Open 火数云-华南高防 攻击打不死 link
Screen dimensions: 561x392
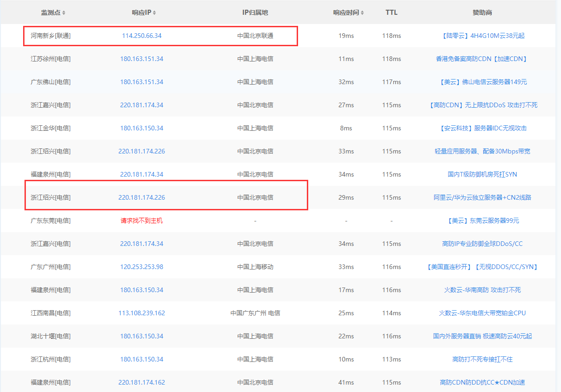point(482,290)
